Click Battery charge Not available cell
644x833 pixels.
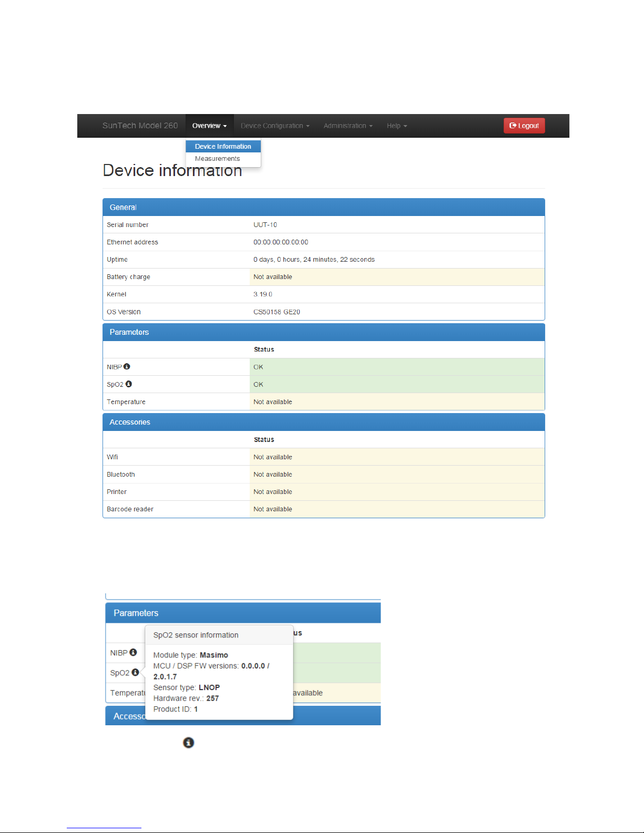pyautogui.click(x=397, y=277)
